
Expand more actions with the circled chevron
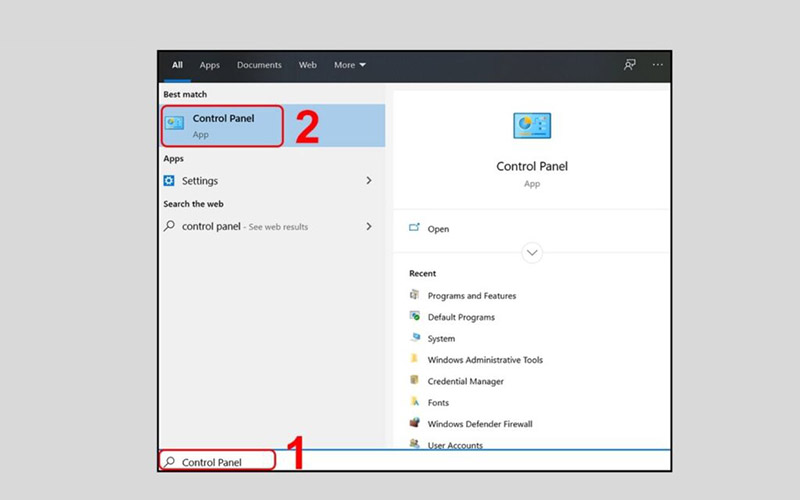pyautogui.click(x=532, y=253)
